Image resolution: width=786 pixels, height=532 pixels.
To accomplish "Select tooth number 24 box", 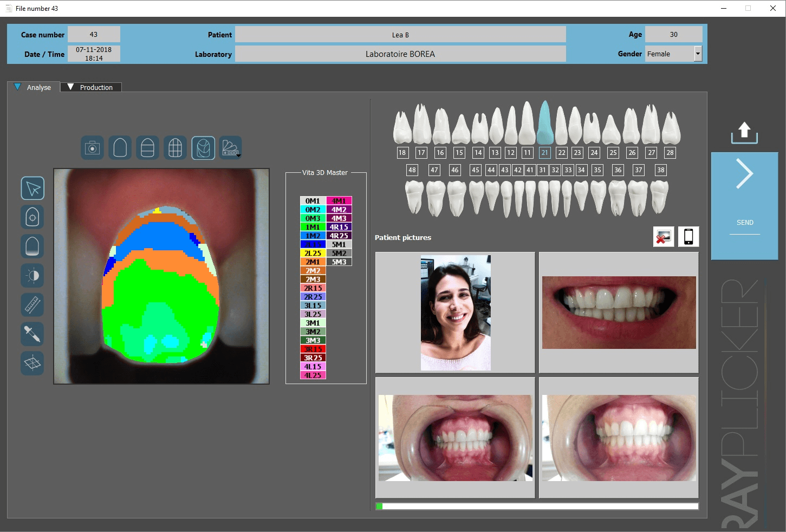I will pos(594,153).
